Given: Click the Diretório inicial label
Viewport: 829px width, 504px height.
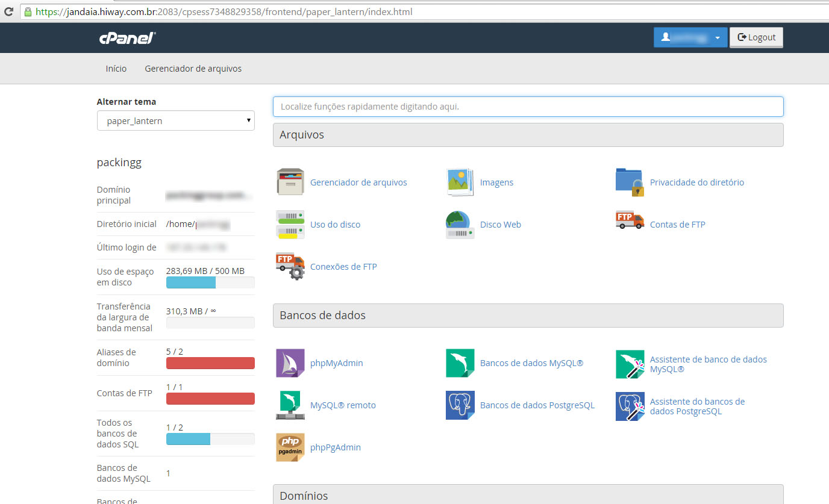Looking at the screenshot, I should 127,224.
